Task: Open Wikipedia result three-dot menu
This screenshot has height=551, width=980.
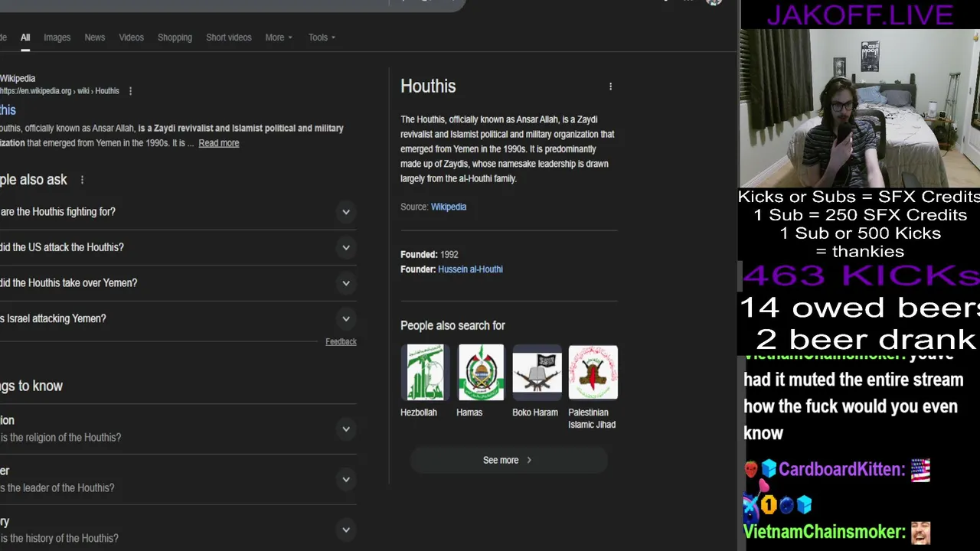Action: pos(130,91)
